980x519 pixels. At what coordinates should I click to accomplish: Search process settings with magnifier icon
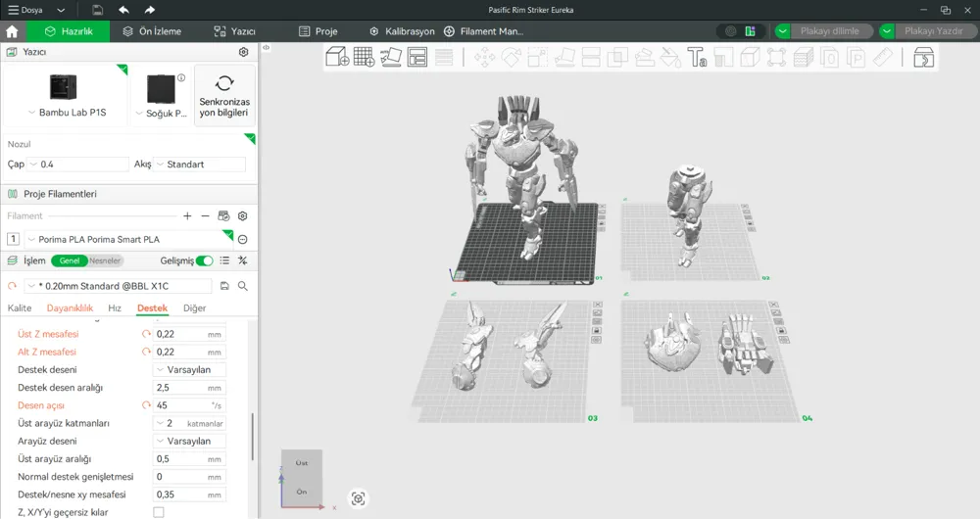(242, 286)
